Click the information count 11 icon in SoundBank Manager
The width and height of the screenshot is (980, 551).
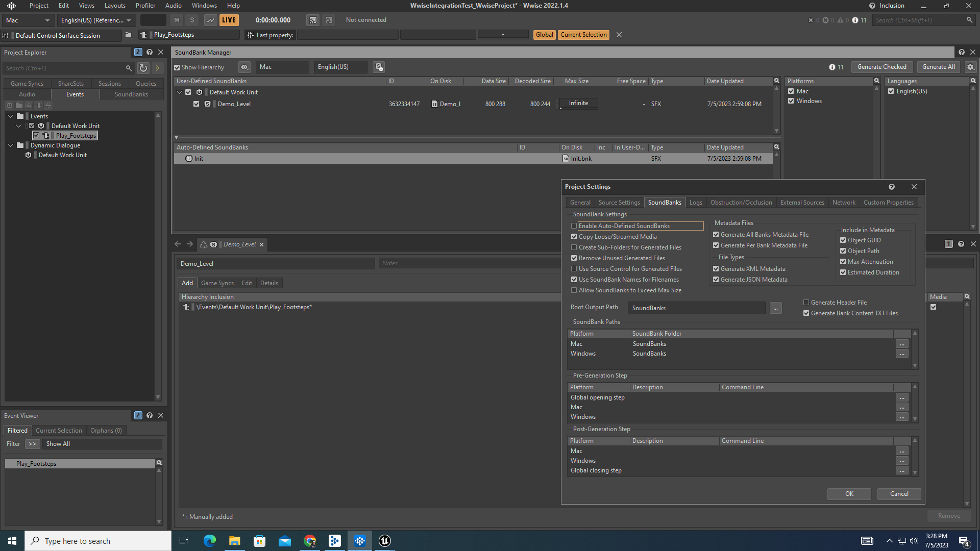click(x=836, y=67)
